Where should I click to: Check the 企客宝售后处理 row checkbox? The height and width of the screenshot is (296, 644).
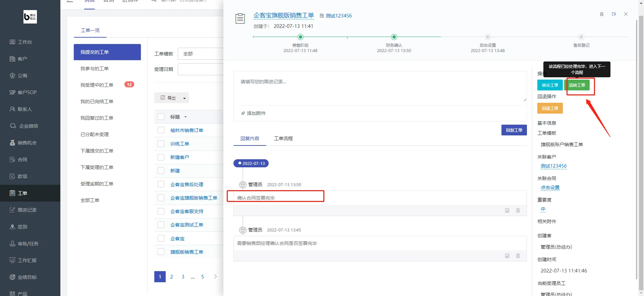pyautogui.click(x=161, y=184)
